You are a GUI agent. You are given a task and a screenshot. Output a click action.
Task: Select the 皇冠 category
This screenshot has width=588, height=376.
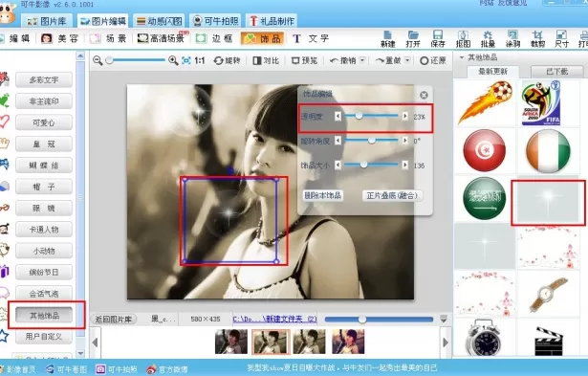click(x=44, y=144)
